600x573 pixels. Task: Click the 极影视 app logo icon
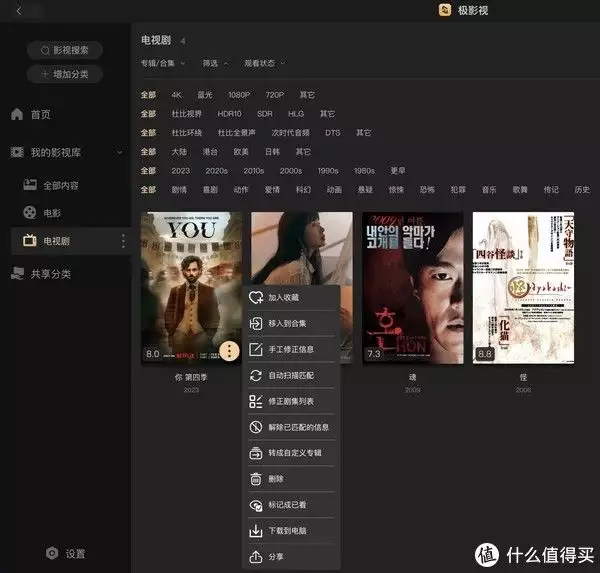[x=444, y=10]
